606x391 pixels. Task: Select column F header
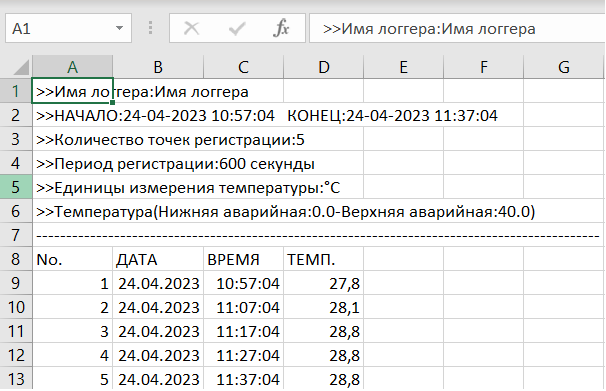[x=483, y=67]
